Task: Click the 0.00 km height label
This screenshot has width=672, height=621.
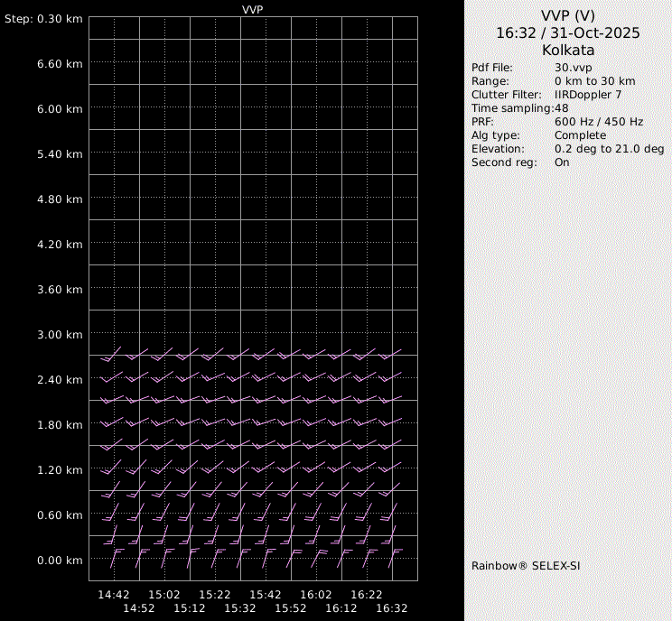Action: tap(61, 561)
